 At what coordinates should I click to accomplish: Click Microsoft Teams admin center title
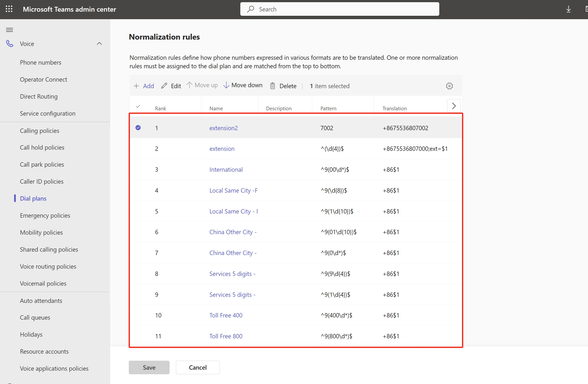point(69,9)
